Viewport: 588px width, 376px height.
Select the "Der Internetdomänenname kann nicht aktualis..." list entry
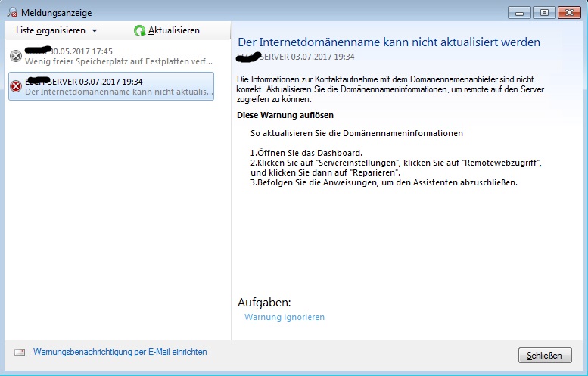tap(118, 92)
